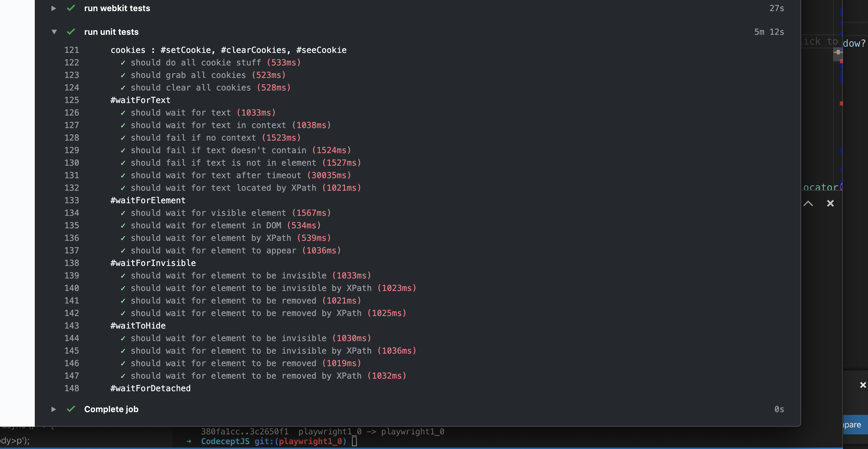Click green checkmark beside run unit tests
Screen dimensions: 868x449
pos(71,32)
